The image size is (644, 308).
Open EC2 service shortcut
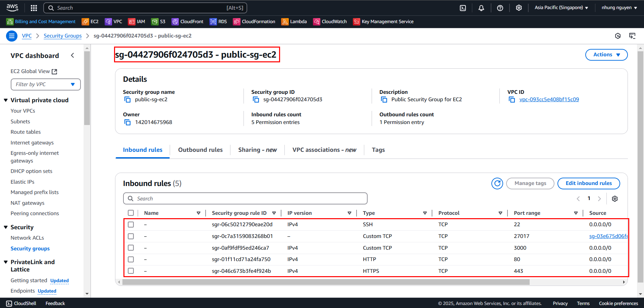[x=90, y=21]
